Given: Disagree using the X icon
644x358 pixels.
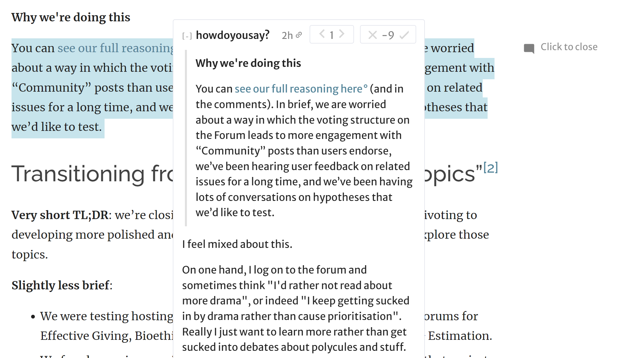Looking at the screenshot, I should (x=372, y=35).
